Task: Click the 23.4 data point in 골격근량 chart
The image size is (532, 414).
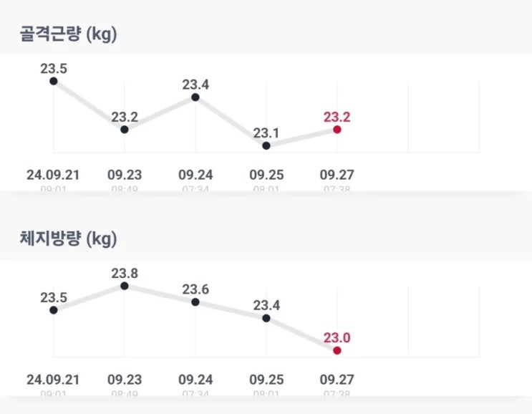Action: [195, 97]
